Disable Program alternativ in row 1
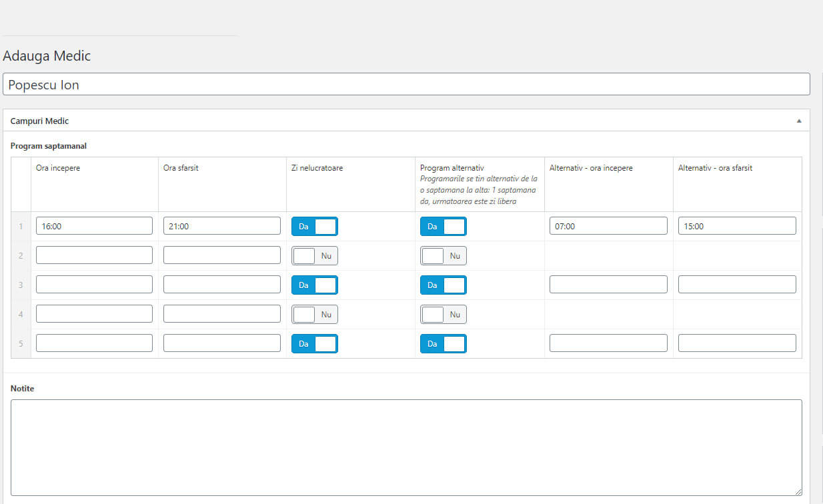 443,227
